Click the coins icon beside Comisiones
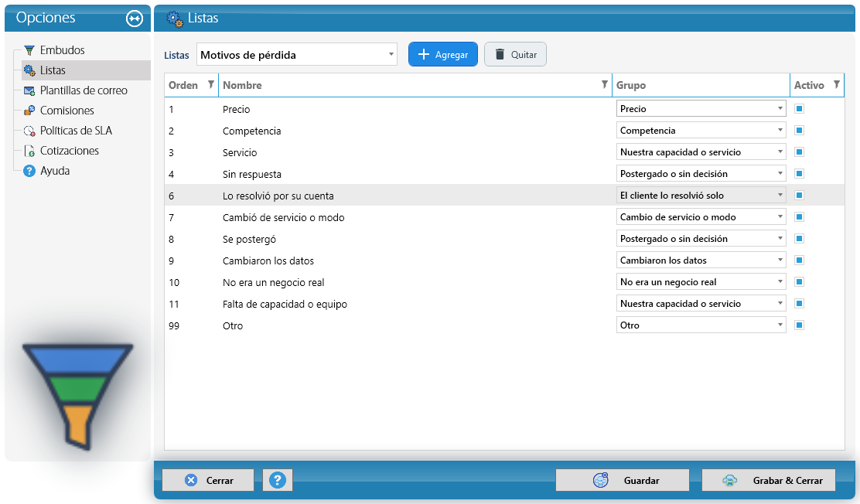 pos(29,111)
